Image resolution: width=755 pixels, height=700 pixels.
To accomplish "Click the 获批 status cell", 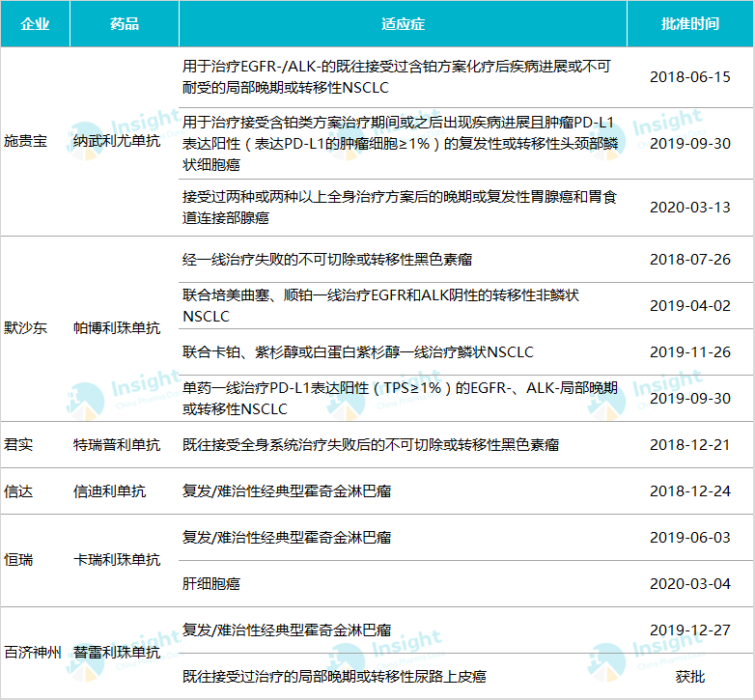I will click(690, 677).
